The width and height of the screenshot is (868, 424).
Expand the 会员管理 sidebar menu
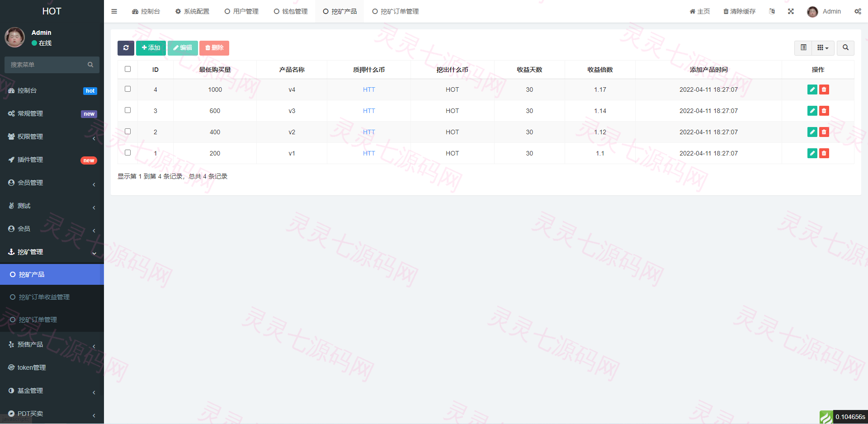click(52, 183)
